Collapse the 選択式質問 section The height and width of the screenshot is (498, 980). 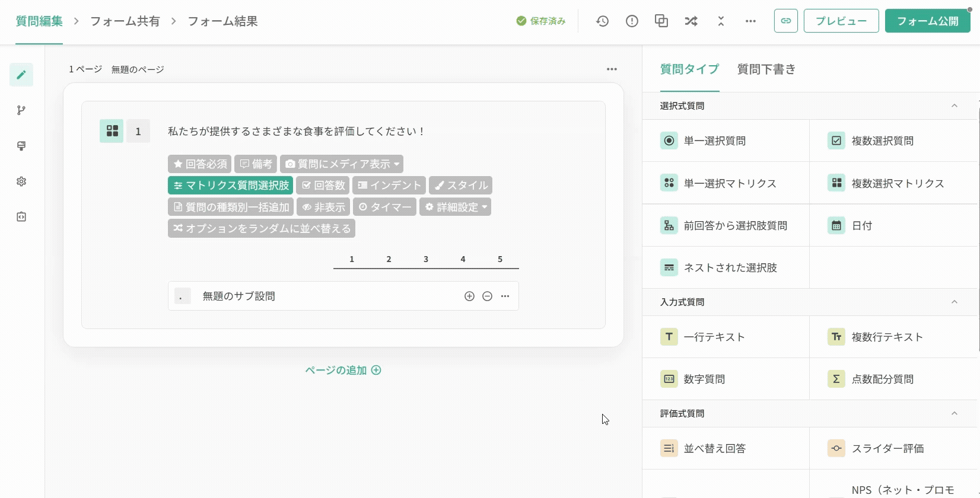(x=954, y=106)
